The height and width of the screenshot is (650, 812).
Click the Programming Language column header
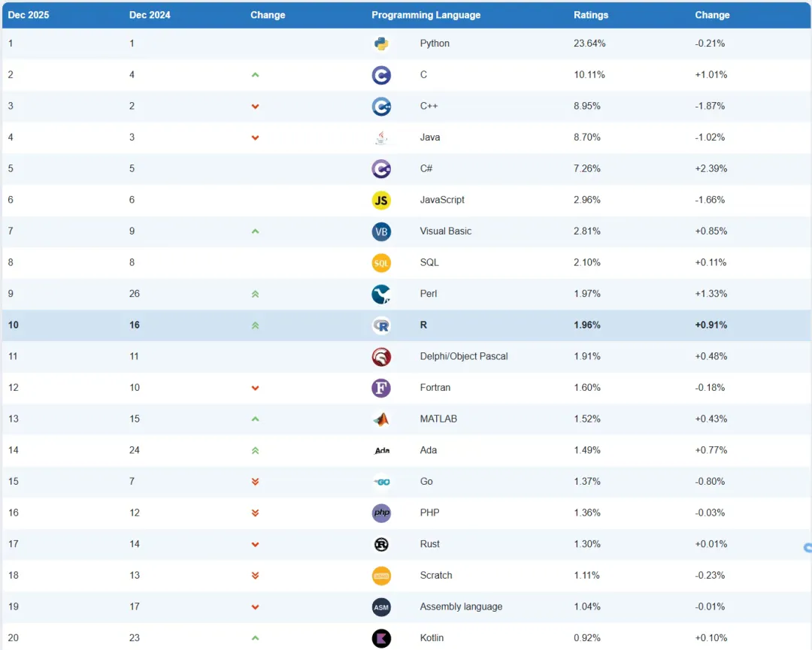(426, 15)
